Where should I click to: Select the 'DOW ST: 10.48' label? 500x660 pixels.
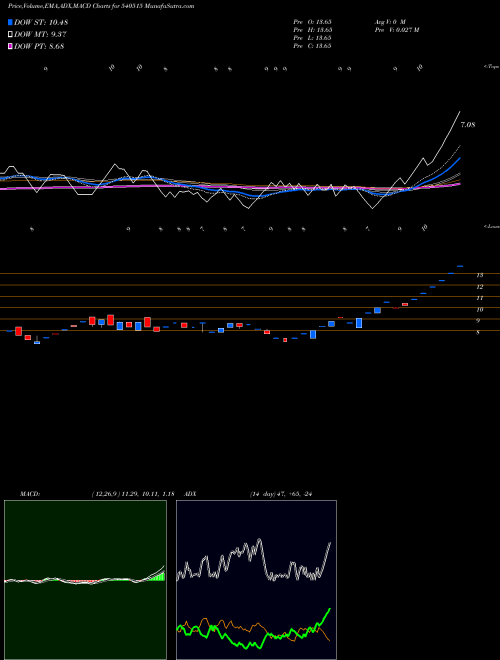point(41,22)
